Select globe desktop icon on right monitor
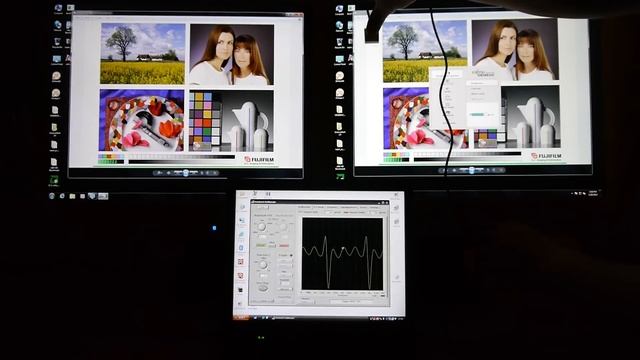Screen dimensions: 640x360 tap(339, 26)
